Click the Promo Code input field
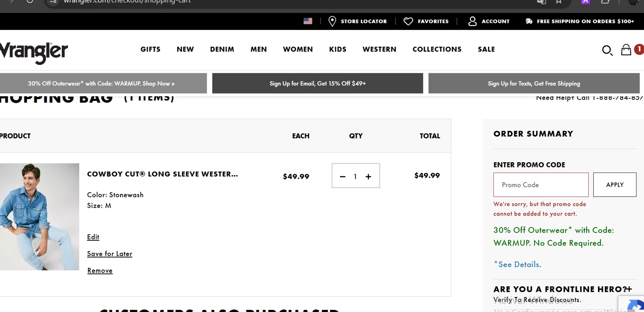 [x=541, y=185]
